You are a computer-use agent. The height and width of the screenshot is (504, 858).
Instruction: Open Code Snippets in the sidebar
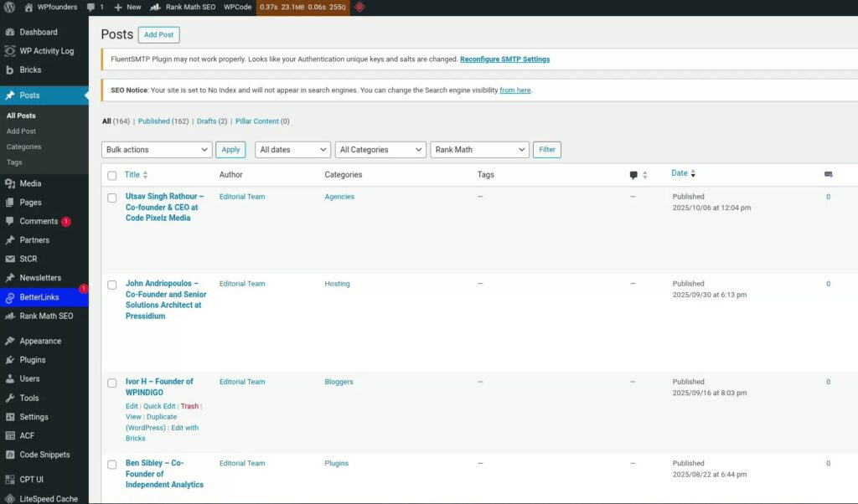(x=44, y=455)
